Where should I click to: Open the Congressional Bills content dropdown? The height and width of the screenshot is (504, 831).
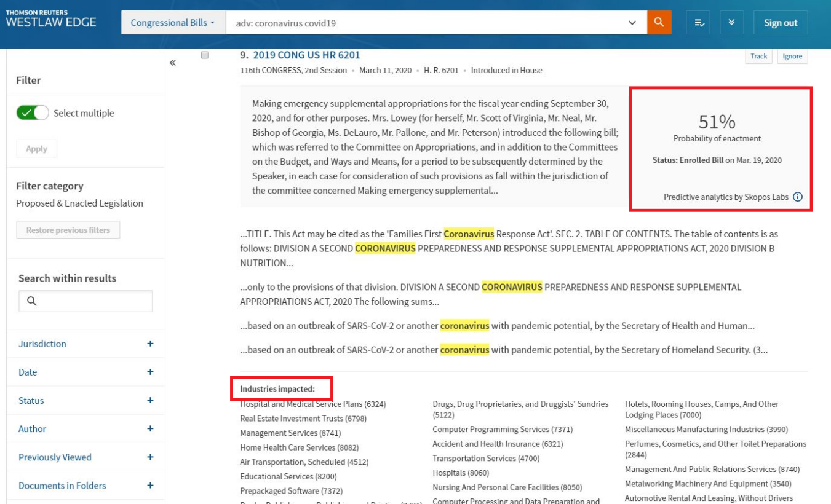click(x=173, y=23)
